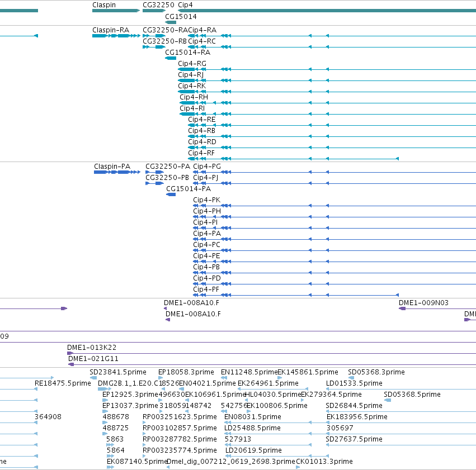Select the LD25488.5prime EST label

(x=253, y=428)
